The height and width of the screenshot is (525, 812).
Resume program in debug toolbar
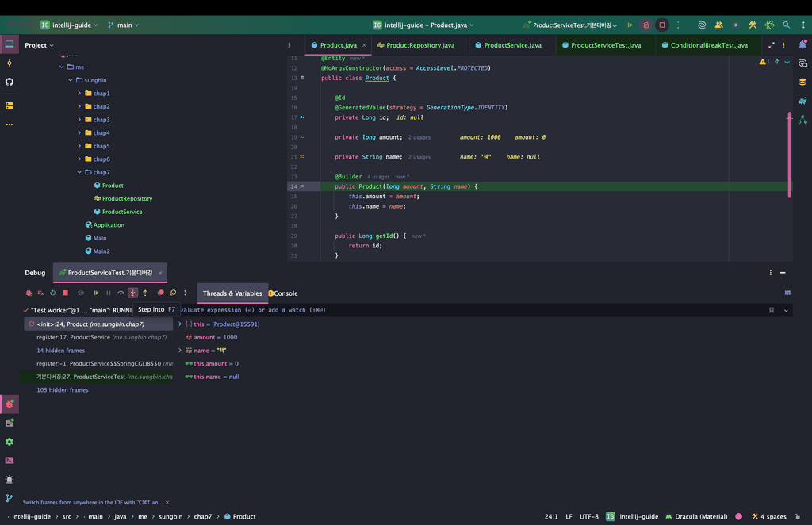[x=97, y=293]
